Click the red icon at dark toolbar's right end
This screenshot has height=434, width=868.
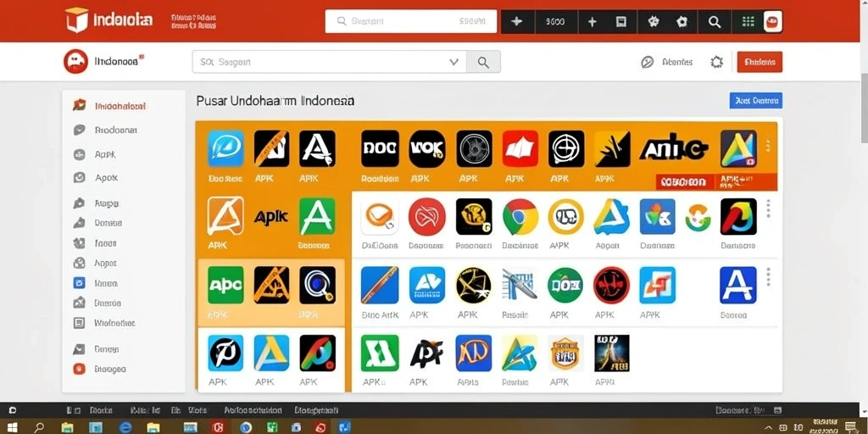pyautogui.click(x=772, y=21)
